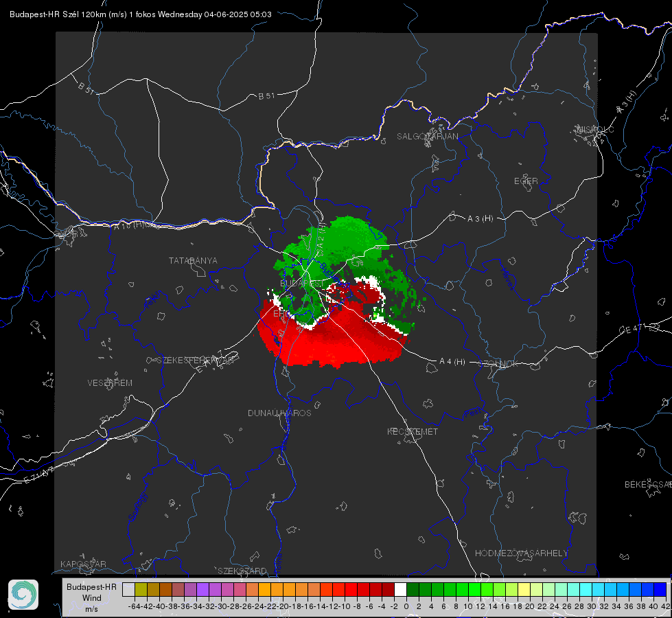Click the A 3 (H) label near Miskolc
The width and height of the screenshot is (672, 618).
pos(627,102)
